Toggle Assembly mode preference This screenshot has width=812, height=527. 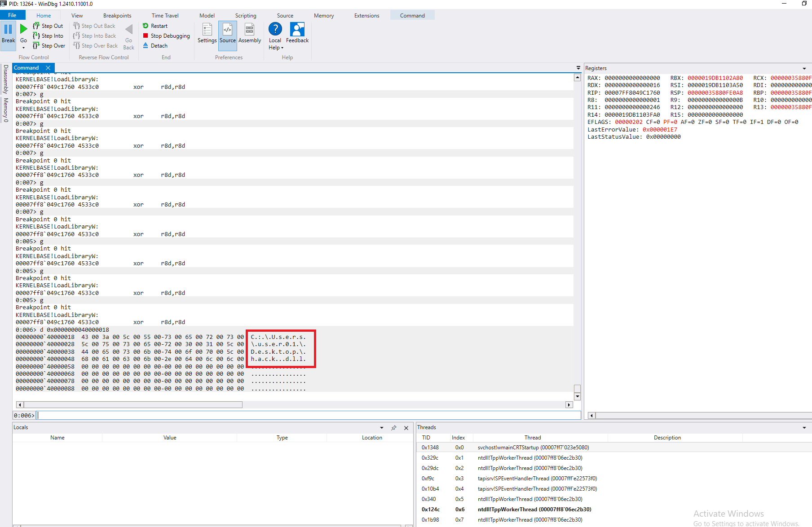(x=250, y=30)
